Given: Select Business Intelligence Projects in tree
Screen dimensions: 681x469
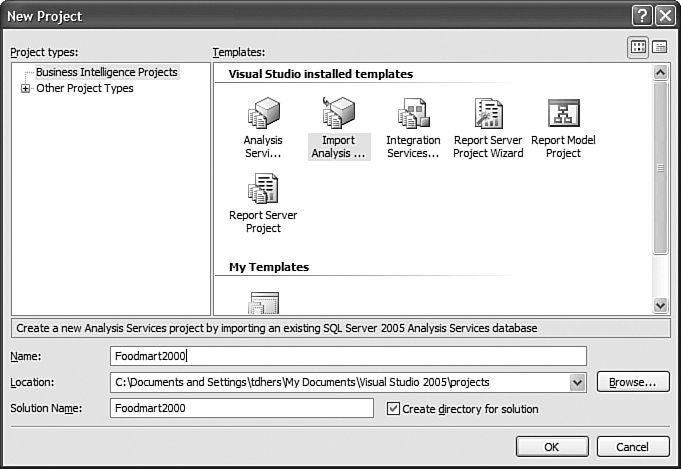Looking at the screenshot, I should click(107, 72).
